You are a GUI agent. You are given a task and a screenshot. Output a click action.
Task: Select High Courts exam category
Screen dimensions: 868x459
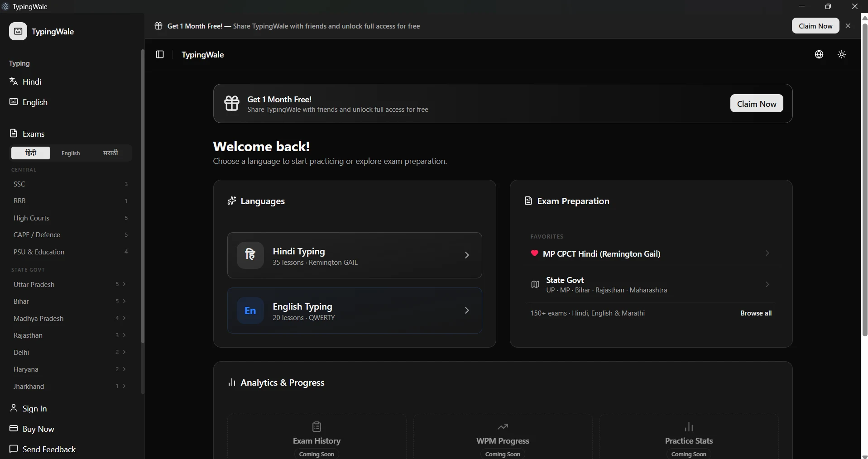31,218
